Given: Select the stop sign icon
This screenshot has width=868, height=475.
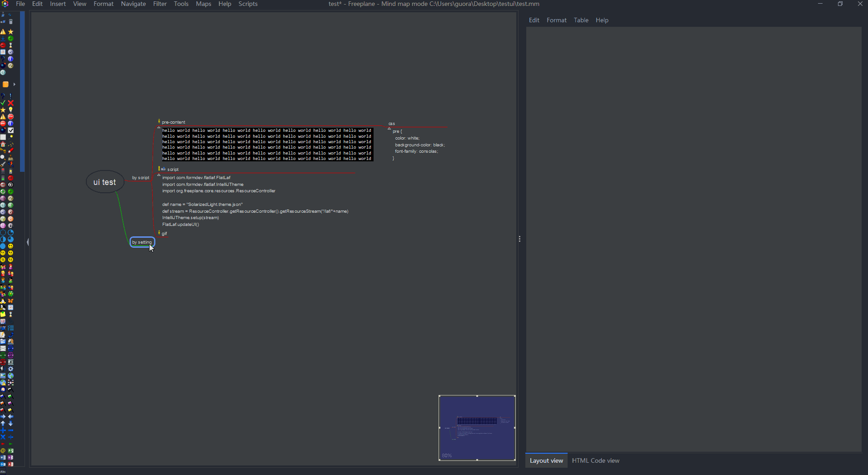Looking at the screenshot, I should [11, 116].
